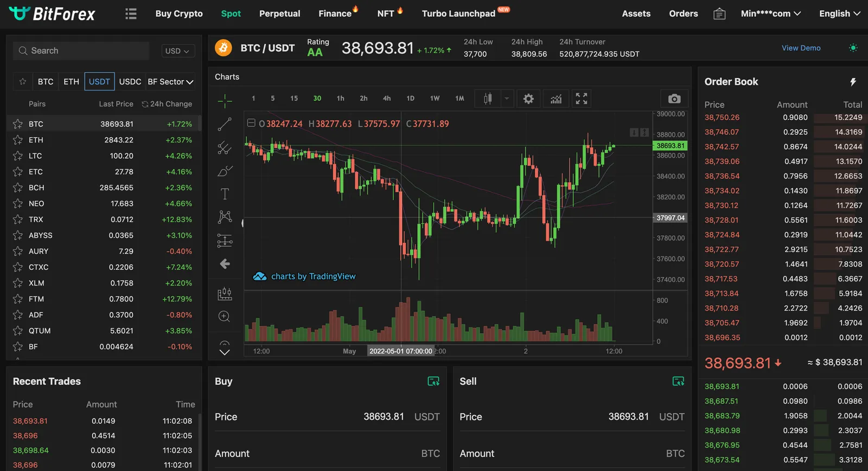This screenshot has height=471, width=868.
Task: Favorite the TRX pair star
Action: [18, 220]
